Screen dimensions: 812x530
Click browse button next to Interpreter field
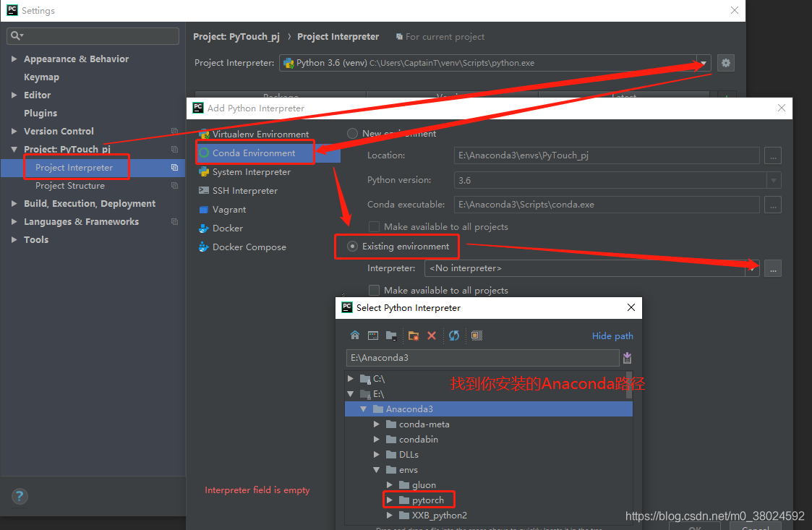[x=773, y=268]
